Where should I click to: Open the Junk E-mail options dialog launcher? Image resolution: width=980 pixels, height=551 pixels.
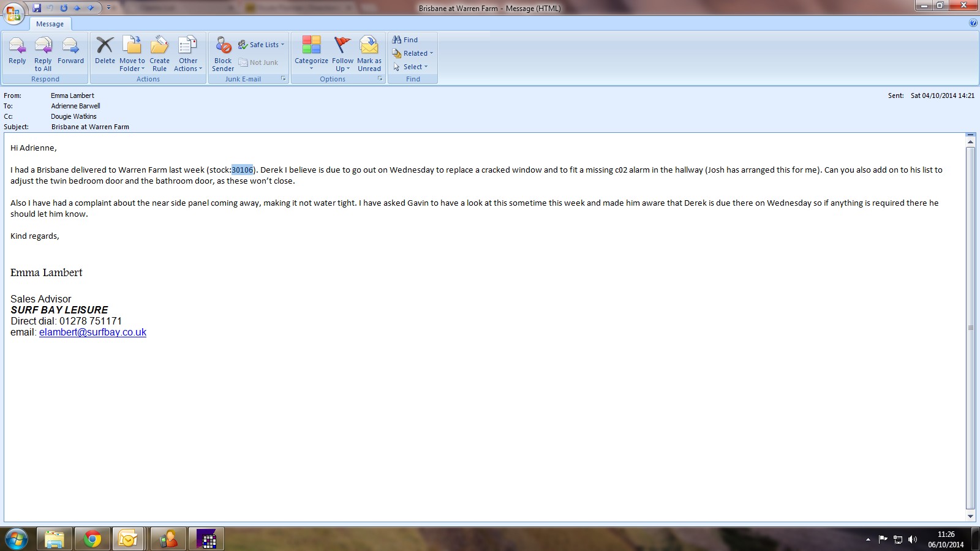pyautogui.click(x=284, y=79)
